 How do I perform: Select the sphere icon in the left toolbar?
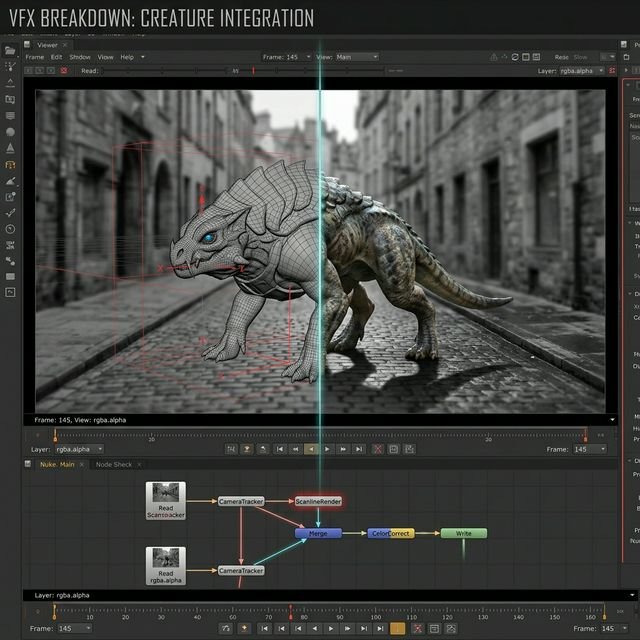(10, 131)
